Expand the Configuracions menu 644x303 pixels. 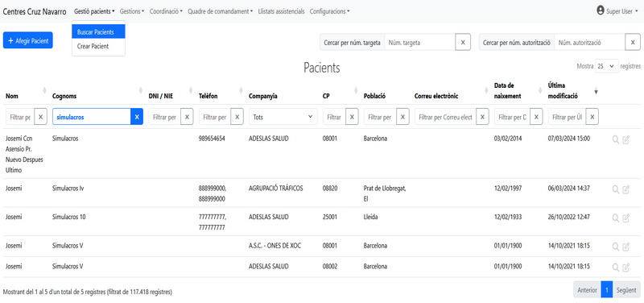coord(329,11)
